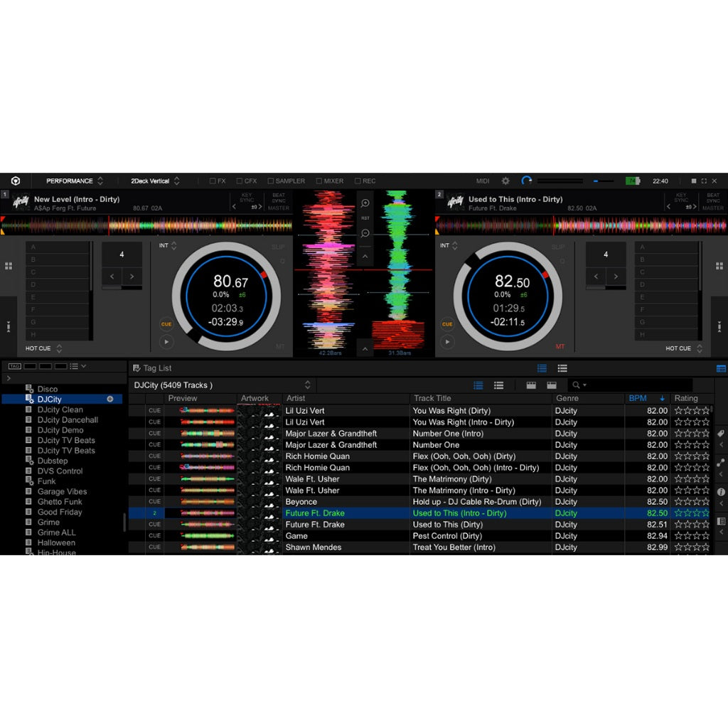Click the rekordbox logo icon
Viewport: 728px width, 728px height.
[16, 181]
